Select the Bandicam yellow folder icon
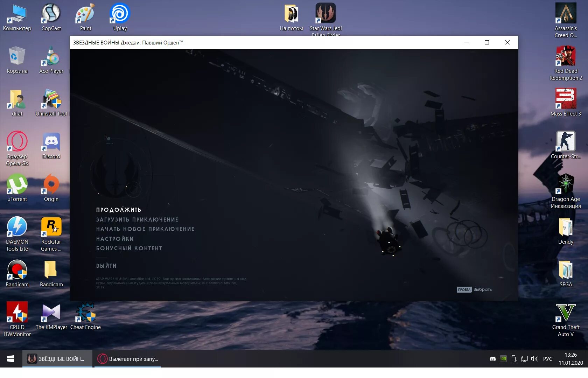588x378 pixels. (x=51, y=274)
